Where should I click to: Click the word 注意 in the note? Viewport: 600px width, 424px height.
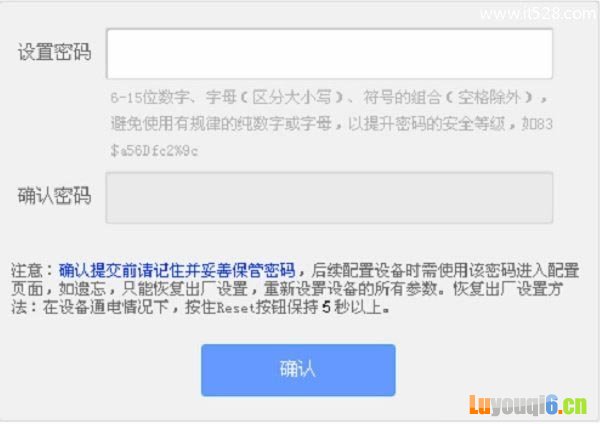[27, 270]
